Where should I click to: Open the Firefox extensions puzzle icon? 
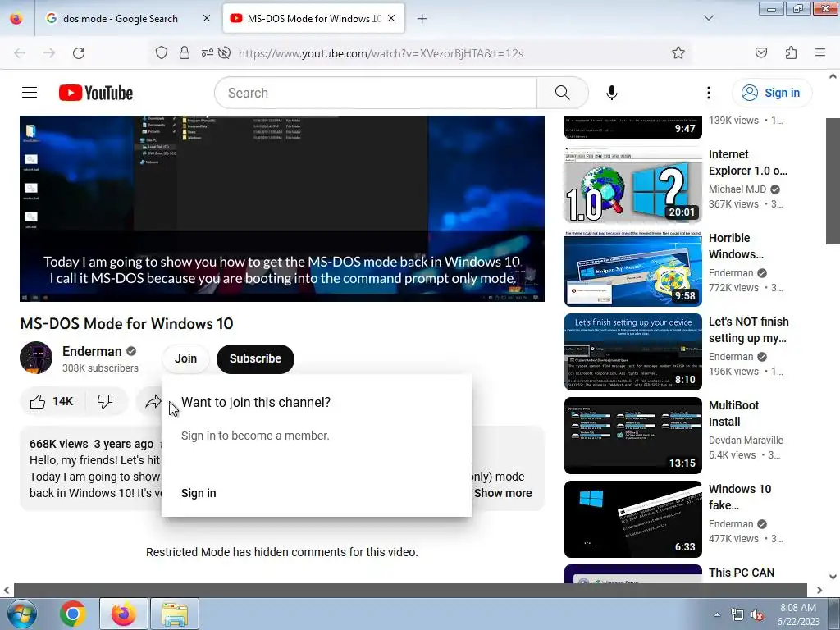(791, 52)
